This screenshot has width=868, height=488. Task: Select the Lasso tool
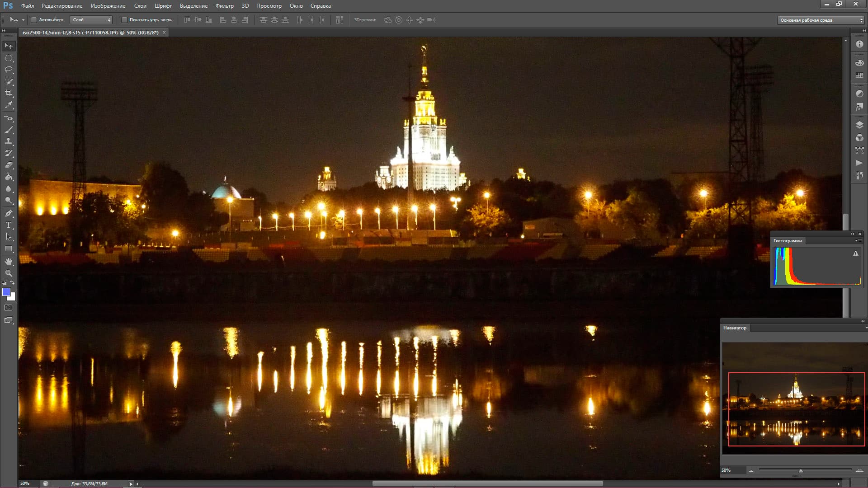tap(9, 70)
